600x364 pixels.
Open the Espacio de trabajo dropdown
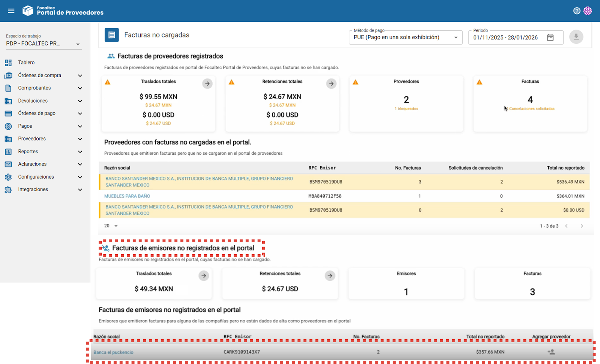(44, 44)
